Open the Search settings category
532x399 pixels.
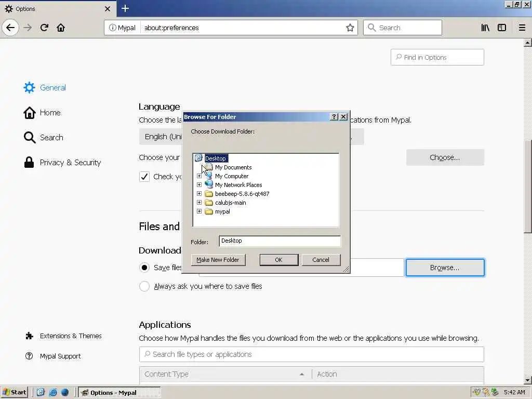click(x=44, y=137)
